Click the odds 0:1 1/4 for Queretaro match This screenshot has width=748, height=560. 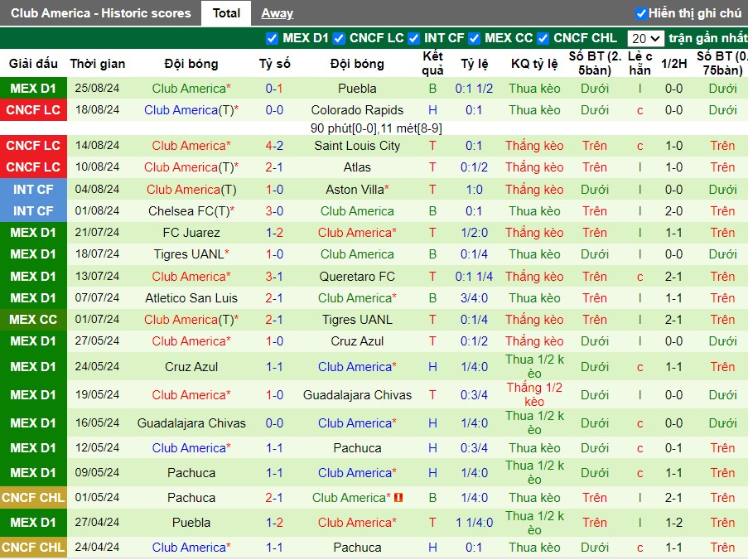(x=474, y=276)
